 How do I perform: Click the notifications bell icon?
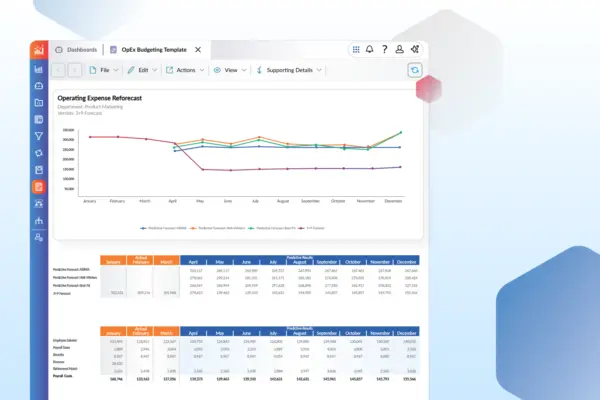(x=370, y=49)
